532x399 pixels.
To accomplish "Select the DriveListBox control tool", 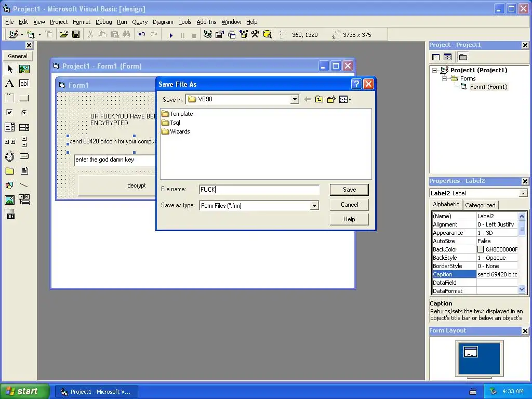I will tap(24, 156).
